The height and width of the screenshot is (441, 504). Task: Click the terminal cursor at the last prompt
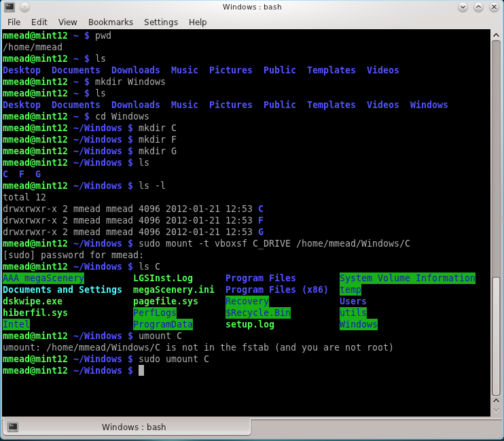pos(141,370)
